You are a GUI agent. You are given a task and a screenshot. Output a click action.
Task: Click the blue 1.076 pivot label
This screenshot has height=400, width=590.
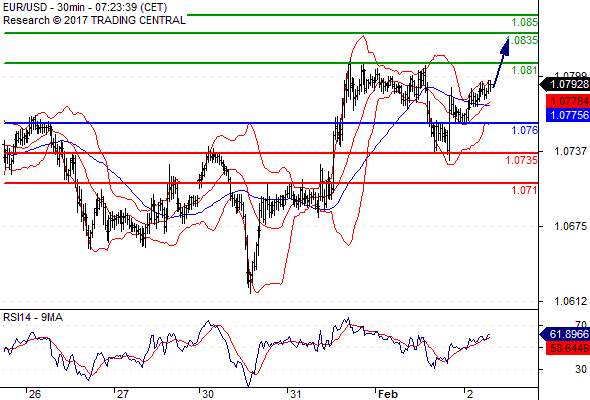point(525,131)
